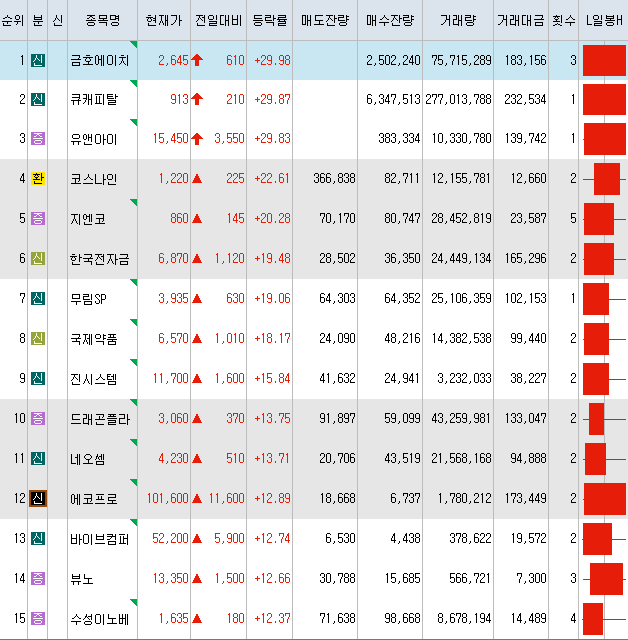
Task: Click the 신 badge icon for 국제약품
Action: 38,338
